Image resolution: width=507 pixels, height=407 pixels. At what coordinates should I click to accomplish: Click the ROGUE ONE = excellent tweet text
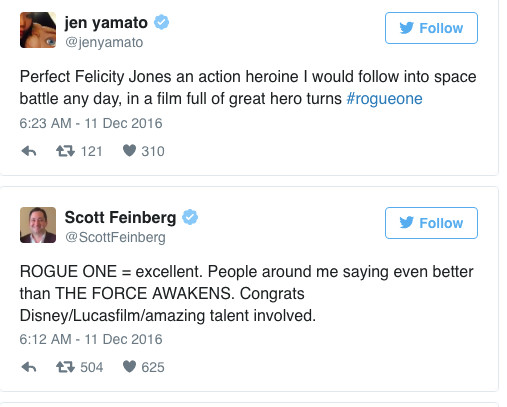(x=246, y=293)
